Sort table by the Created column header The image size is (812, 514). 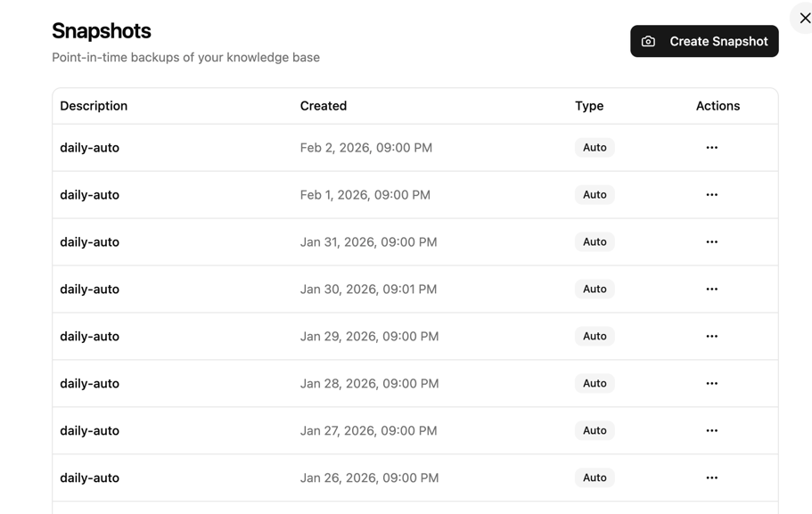point(323,105)
